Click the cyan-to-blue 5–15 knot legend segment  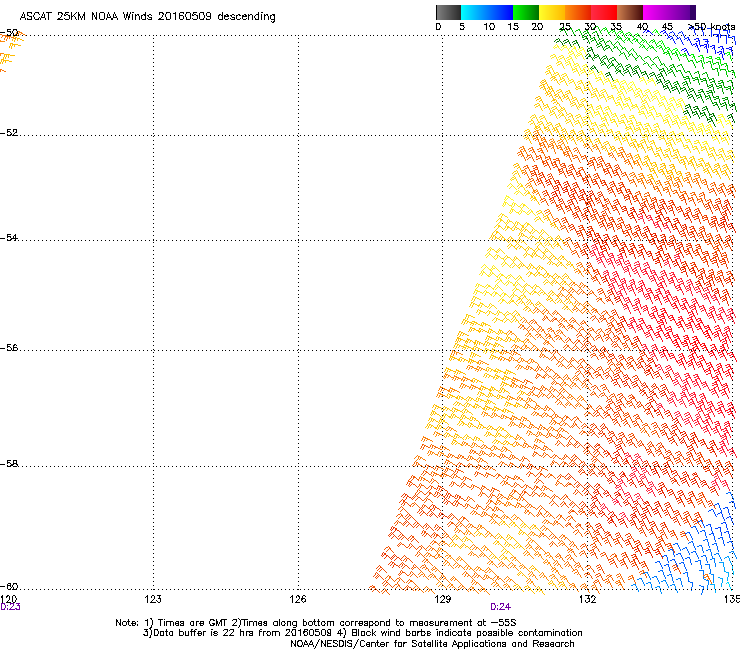click(x=487, y=12)
